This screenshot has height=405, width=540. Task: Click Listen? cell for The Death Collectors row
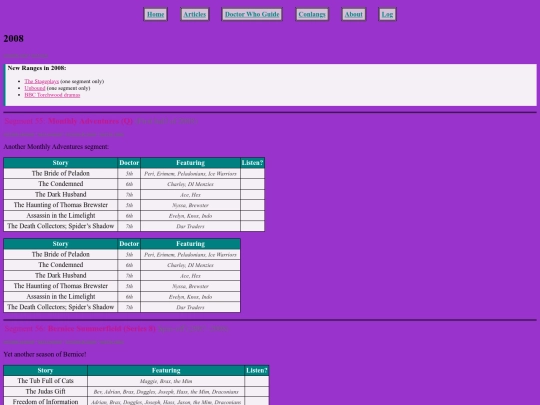click(x=252, y=226)
